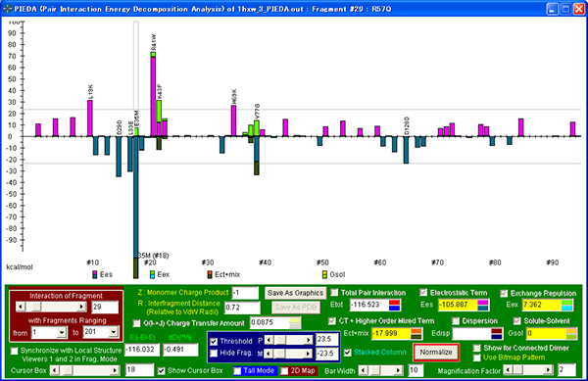Click the Ect+mix value field -17.999

pyautogui.click(x=391, y=333)
